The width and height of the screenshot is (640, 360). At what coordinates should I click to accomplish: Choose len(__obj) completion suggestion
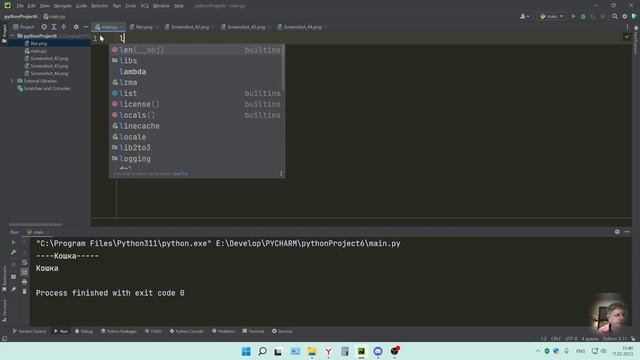tap(197, 50)
